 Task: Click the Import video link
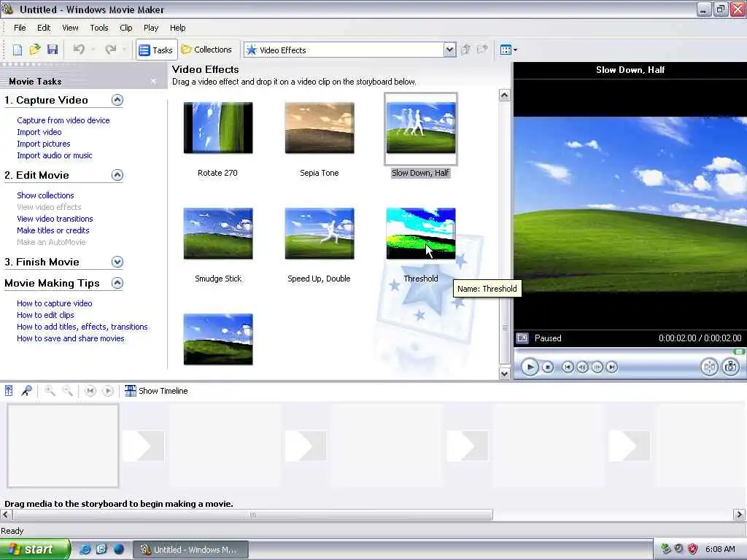tap(39, 132)
